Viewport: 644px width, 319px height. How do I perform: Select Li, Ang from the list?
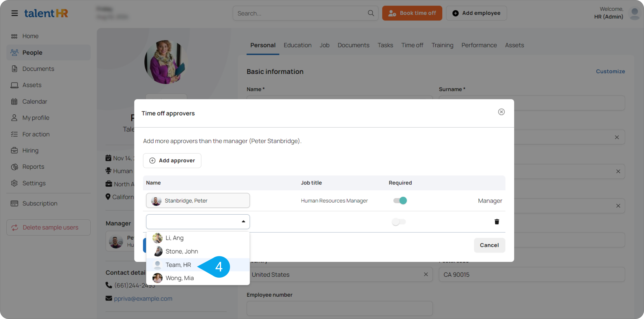pyautogui.click(x=198, y=238)
